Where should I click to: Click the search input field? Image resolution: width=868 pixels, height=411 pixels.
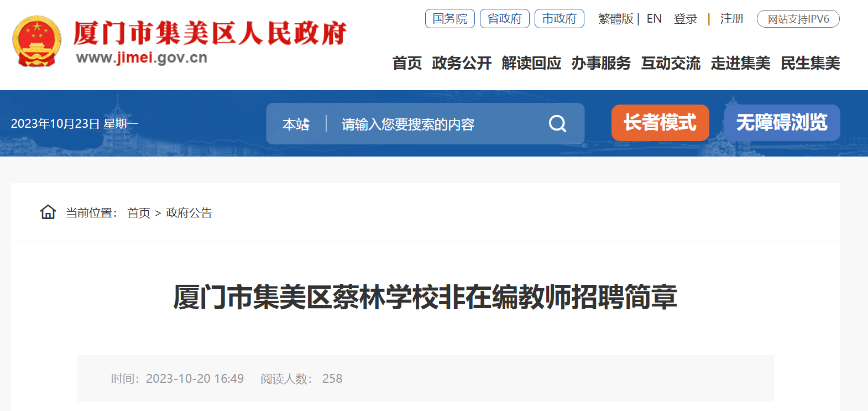[437, 124]
